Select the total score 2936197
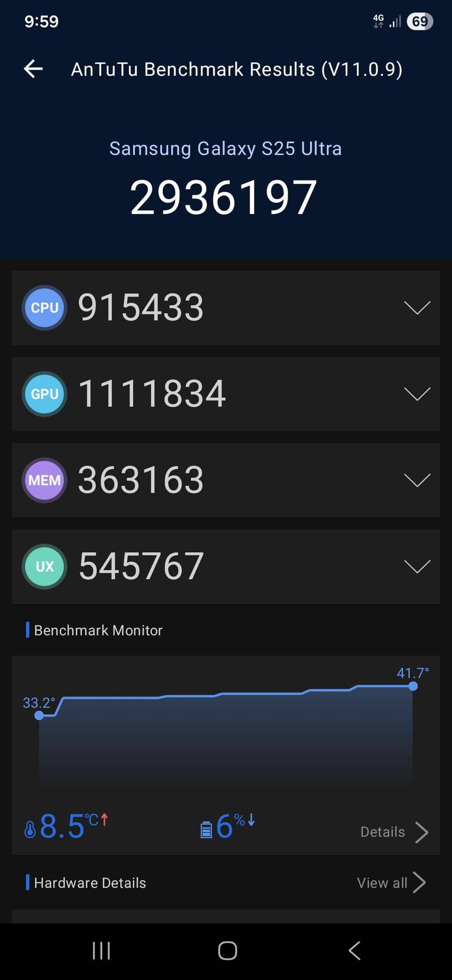This screenshot has height=980, width=452. coord(224,197)
